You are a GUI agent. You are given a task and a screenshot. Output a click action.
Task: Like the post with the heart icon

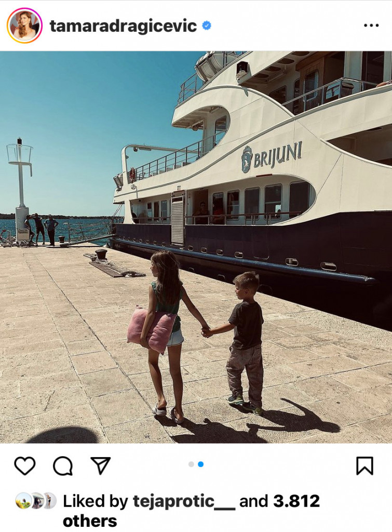[25, 465]
